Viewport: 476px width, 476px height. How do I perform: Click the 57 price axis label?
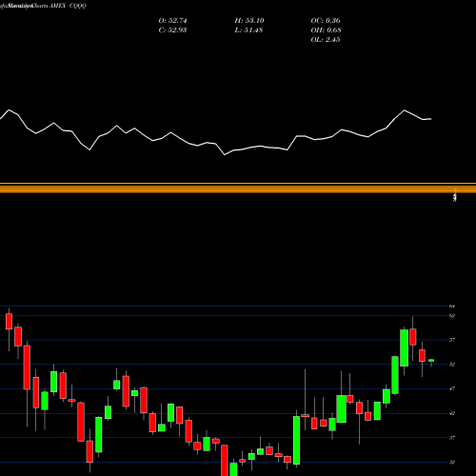[452, 340]
